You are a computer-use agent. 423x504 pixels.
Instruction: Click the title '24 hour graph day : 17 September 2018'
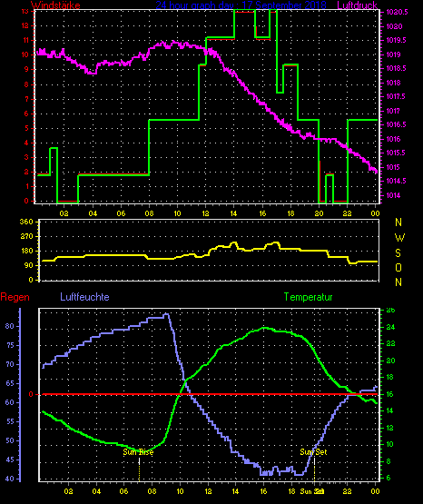pos(241,5)
